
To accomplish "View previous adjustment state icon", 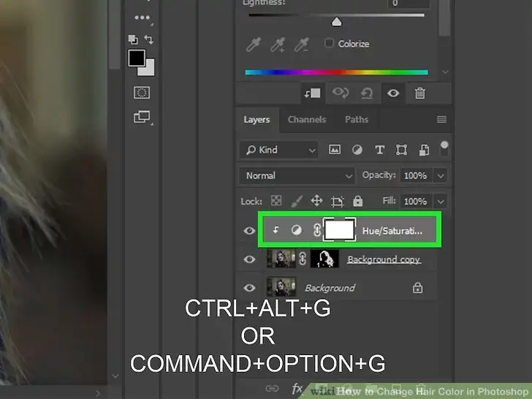I will 340,93.
